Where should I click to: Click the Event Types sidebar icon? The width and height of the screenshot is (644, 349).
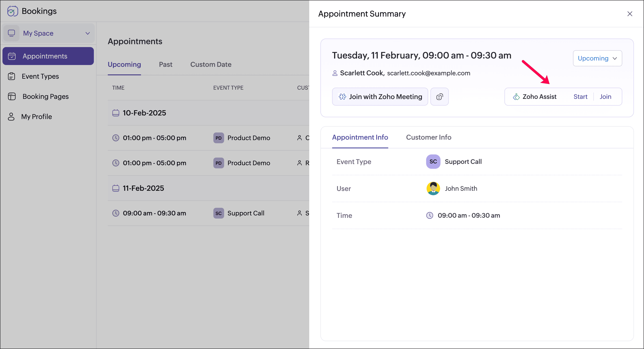(x=11, y=76)
